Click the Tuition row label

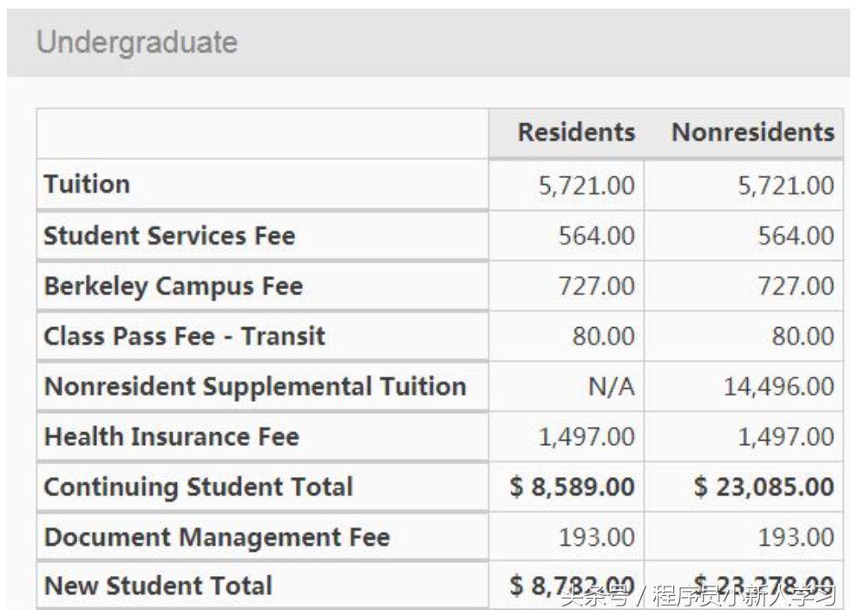87,184
